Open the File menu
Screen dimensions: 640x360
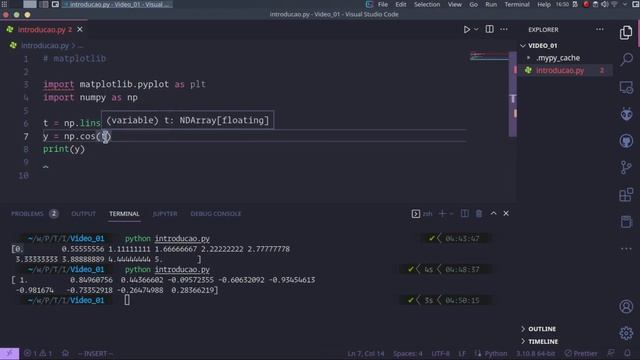(383, 4)
